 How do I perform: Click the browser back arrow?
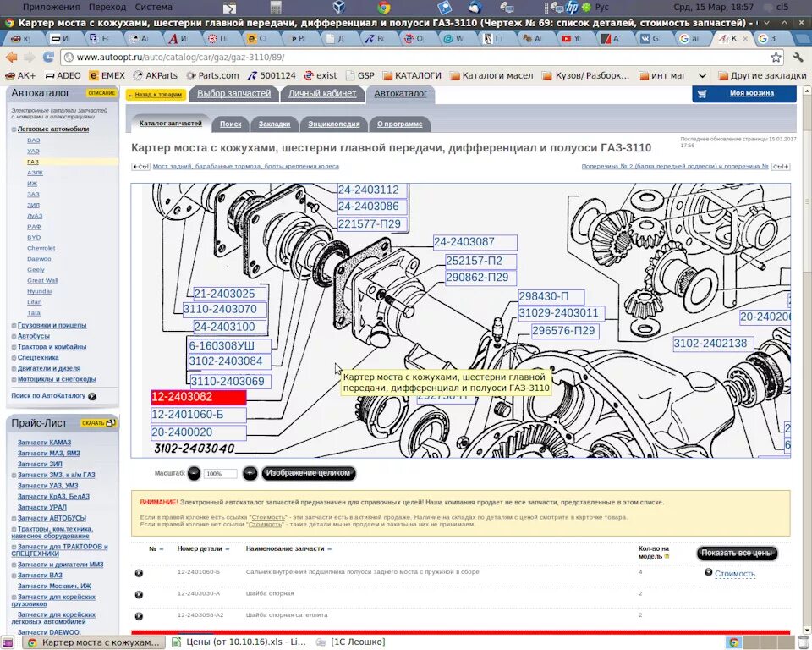click(x=11, y=57)
